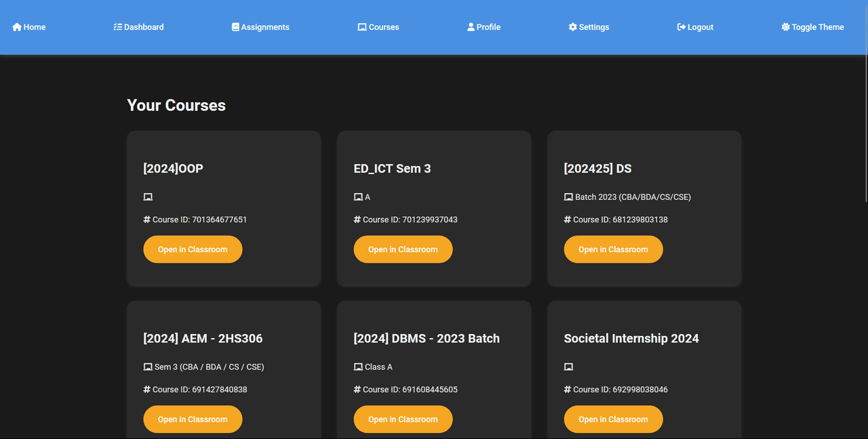
Task: Click the hash icon beside Course ID 701364677651
Action: tap(146, 219)
